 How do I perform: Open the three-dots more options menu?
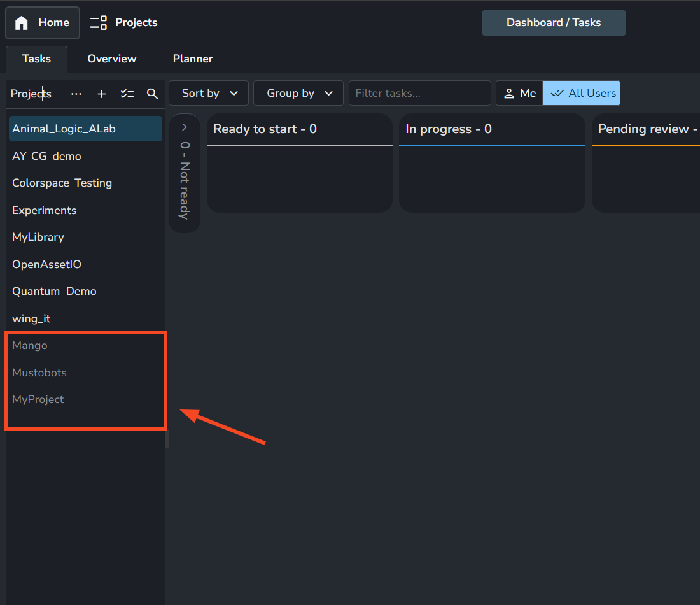(76, 94)
